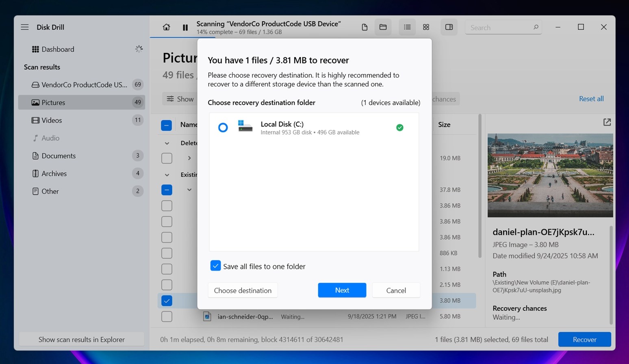The width and height of the screenshot is (629, 364).
Task: Select the list view icon
Action: (x=407, y=27)
